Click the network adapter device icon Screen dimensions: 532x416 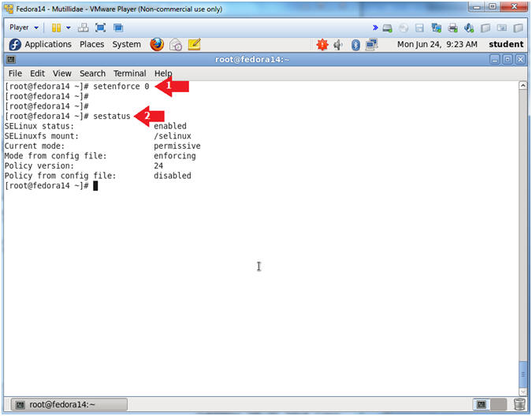click(x=437, y=28)
